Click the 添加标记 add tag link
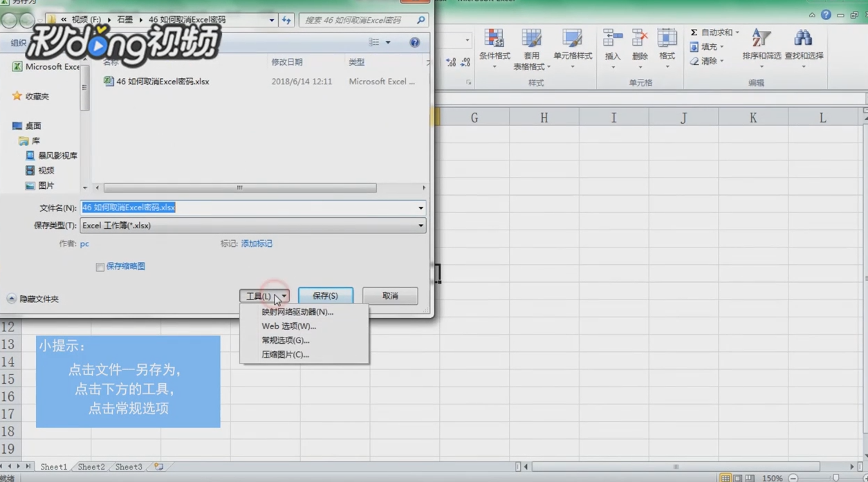This screenshot has width=868, height=482. pyautogui.click(x=257, y=243)
